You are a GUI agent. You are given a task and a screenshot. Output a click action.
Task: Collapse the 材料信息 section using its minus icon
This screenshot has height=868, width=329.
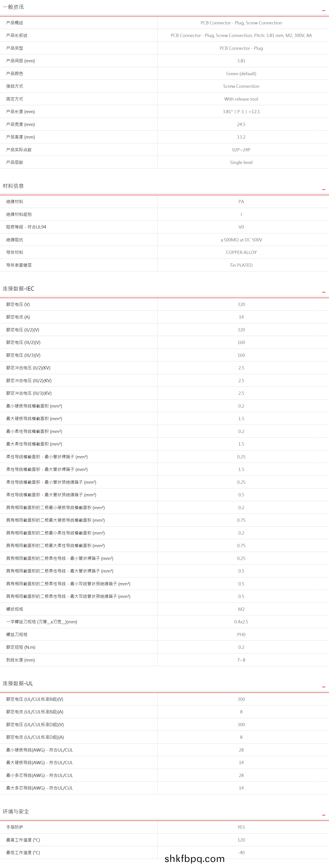tap(323, 189)
